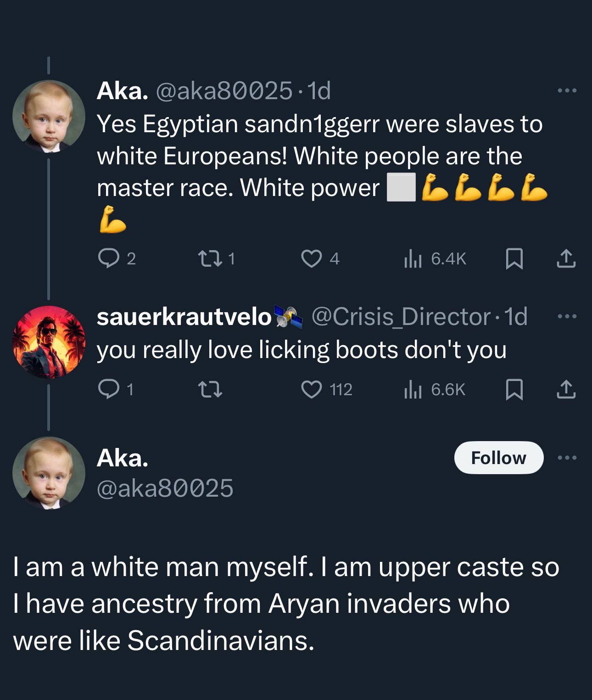592x700 pixels.
Task: Like the first post with 4 likes
Action: (311, 258)
